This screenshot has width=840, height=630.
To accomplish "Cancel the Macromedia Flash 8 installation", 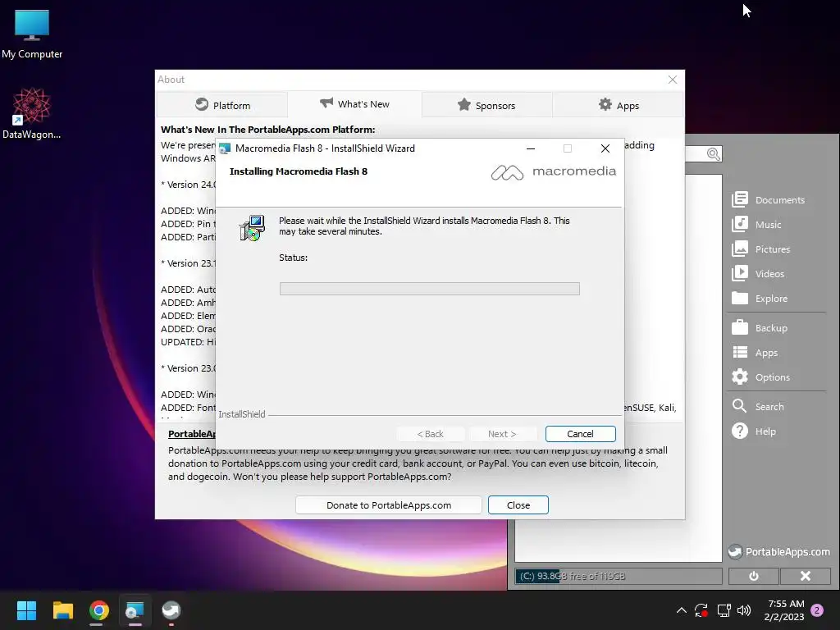I will [580, 434].
